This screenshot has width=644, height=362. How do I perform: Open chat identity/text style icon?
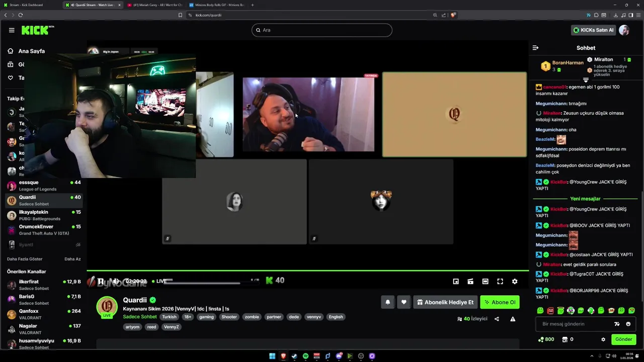(x=617, y=324)
